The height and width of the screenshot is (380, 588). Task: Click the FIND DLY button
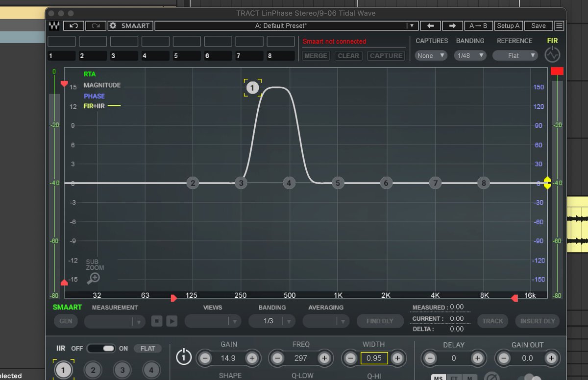[380, 321]
